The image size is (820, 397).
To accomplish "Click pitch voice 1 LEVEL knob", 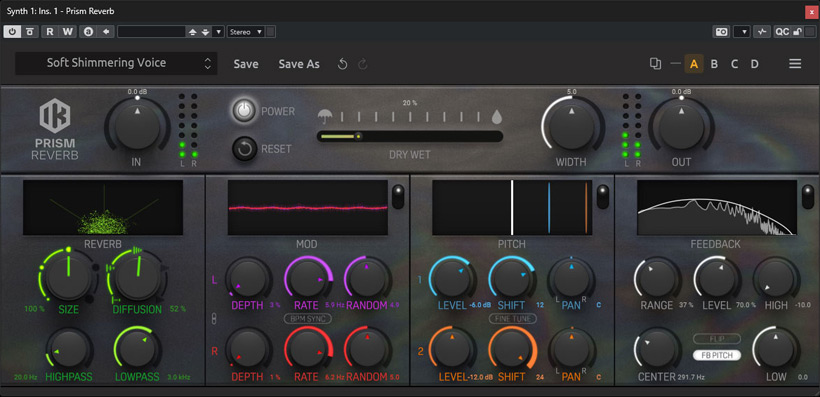I will coord(452,278).
